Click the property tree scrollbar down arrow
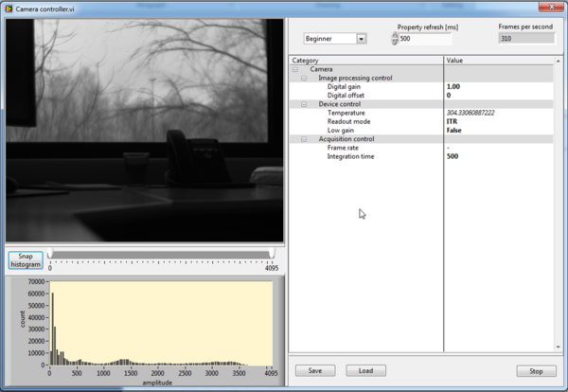568x392 pixels. tap(559, 347)
